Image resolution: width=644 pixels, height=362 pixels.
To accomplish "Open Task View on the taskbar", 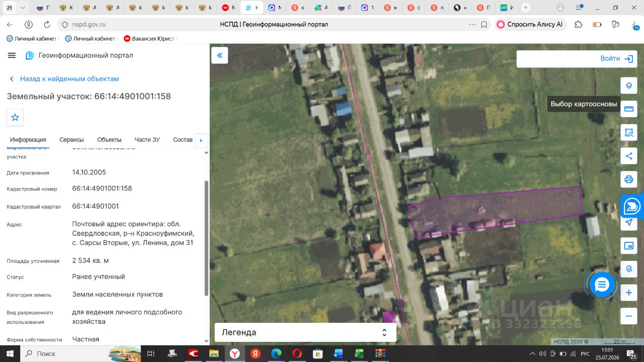I will click(150, 353).
